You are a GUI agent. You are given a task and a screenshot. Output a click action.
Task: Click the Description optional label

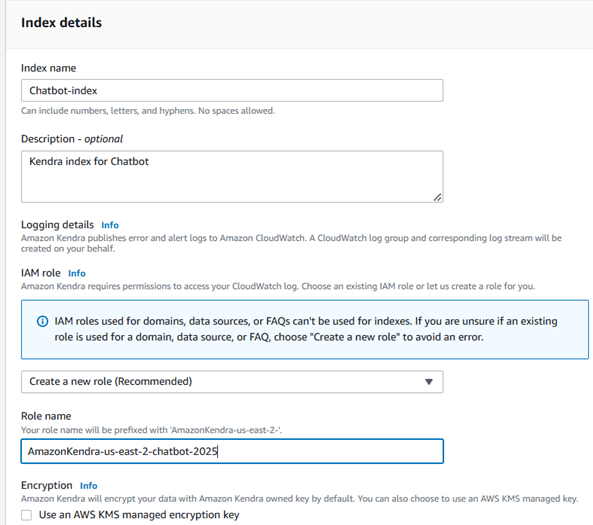[x=72, y=139]
